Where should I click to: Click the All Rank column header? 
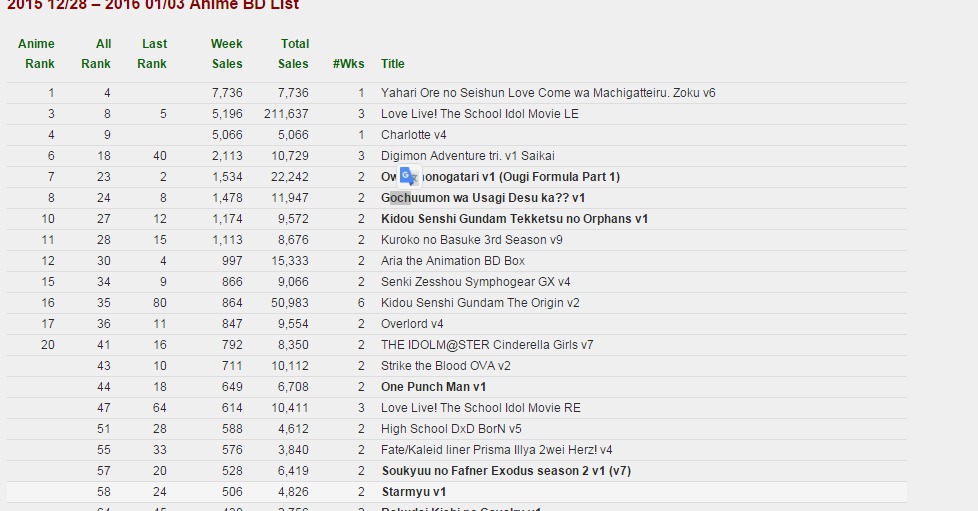click(97, 54)
